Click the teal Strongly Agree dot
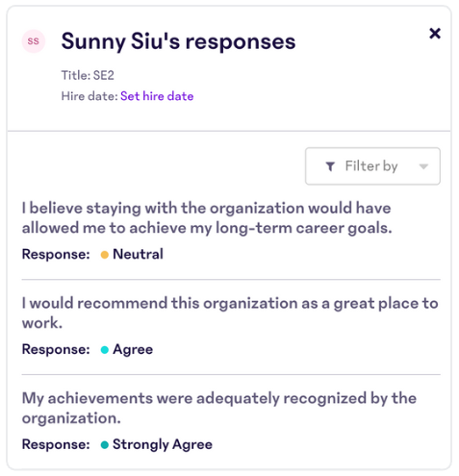459x476 pixels. pyautogui.click(x=105, y=445)
